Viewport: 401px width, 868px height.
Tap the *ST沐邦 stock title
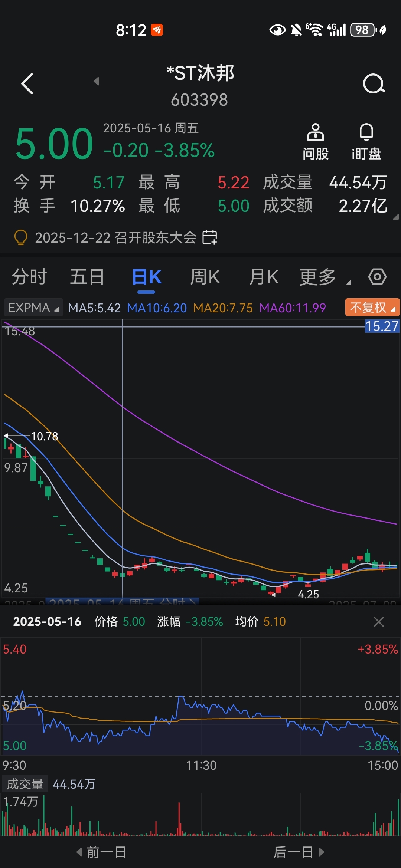(x=200, y=73)
